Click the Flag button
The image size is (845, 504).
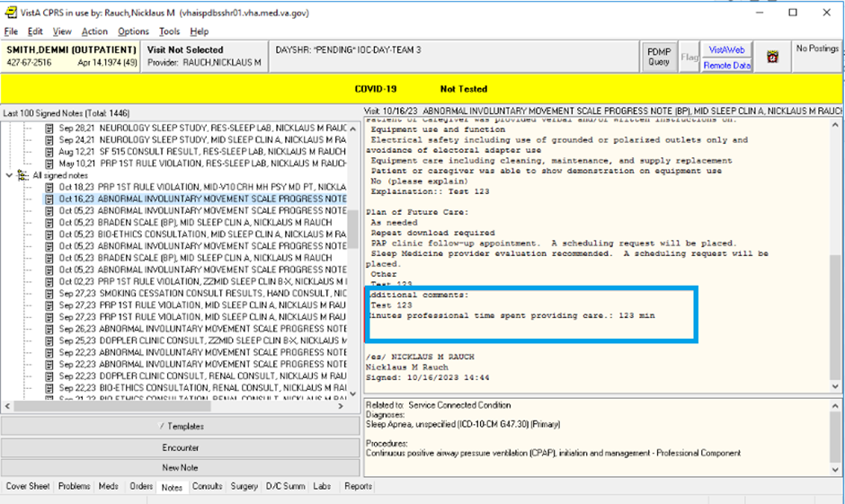[689, 57]
